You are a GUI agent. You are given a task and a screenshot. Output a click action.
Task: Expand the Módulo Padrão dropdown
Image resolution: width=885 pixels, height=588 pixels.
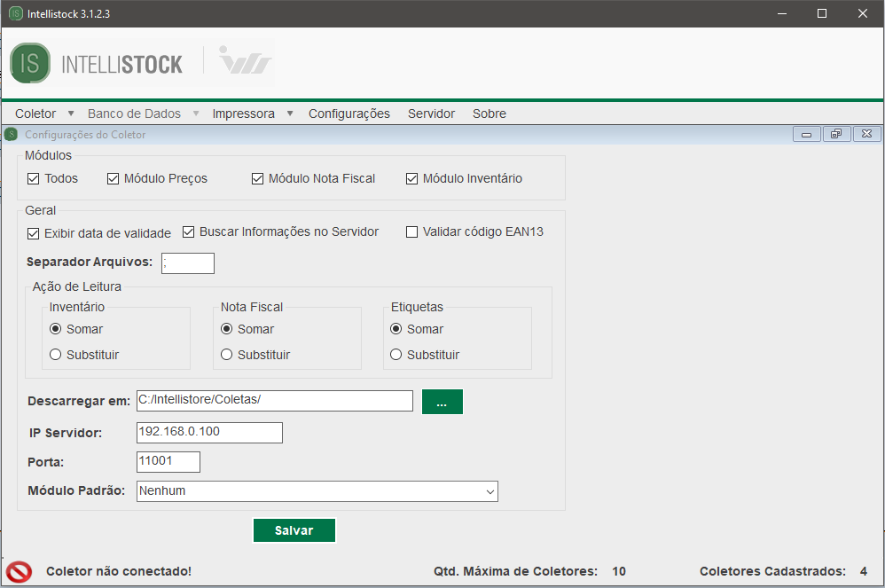[489, 491]
